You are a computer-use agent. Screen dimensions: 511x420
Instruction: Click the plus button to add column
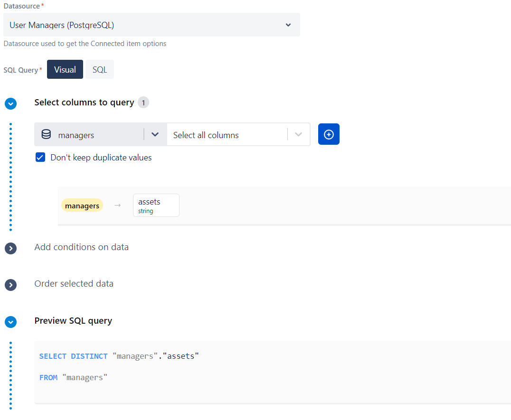[x=329, y=134]
